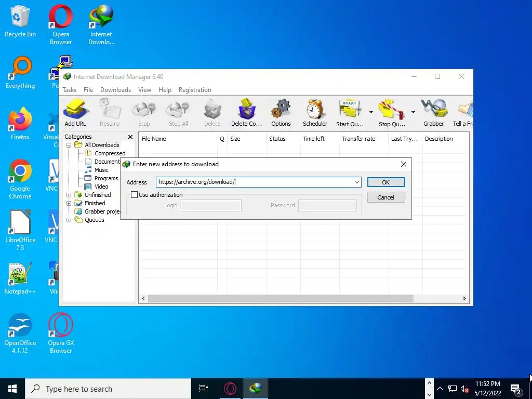Open Opera GX Browser desktop shortcut
532x399 pixels.
tap(61, 334)
